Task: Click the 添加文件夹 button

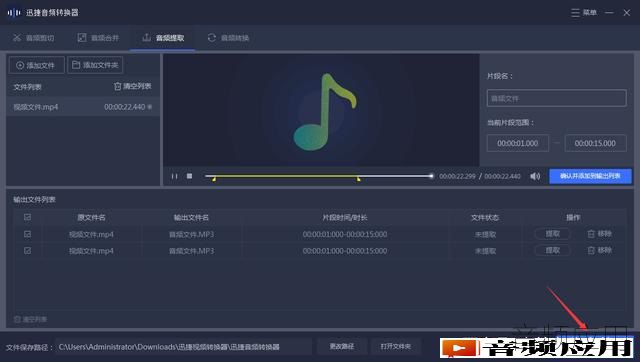Action: pos(95,65)
